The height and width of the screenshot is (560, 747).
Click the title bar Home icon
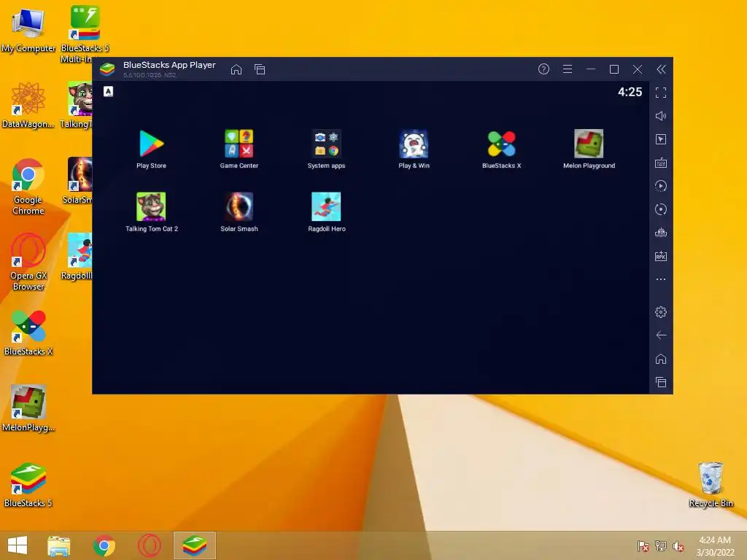236,69
